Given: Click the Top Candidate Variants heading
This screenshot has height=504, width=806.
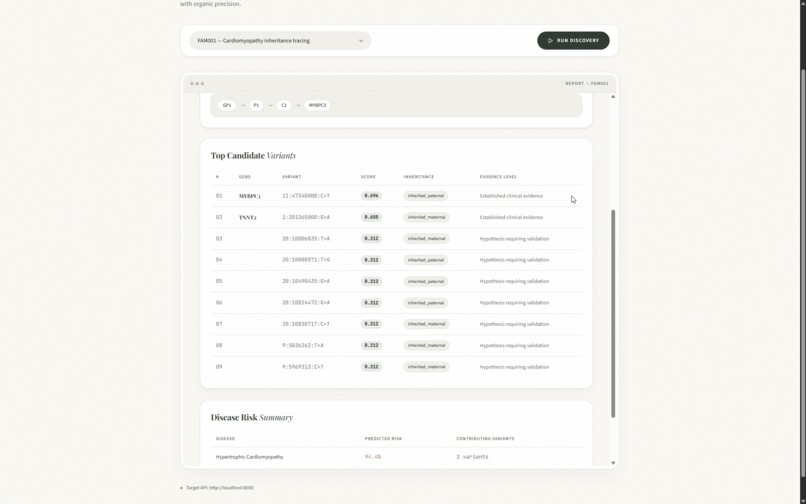Looking at the screenshot, I should tap(253, 155).
